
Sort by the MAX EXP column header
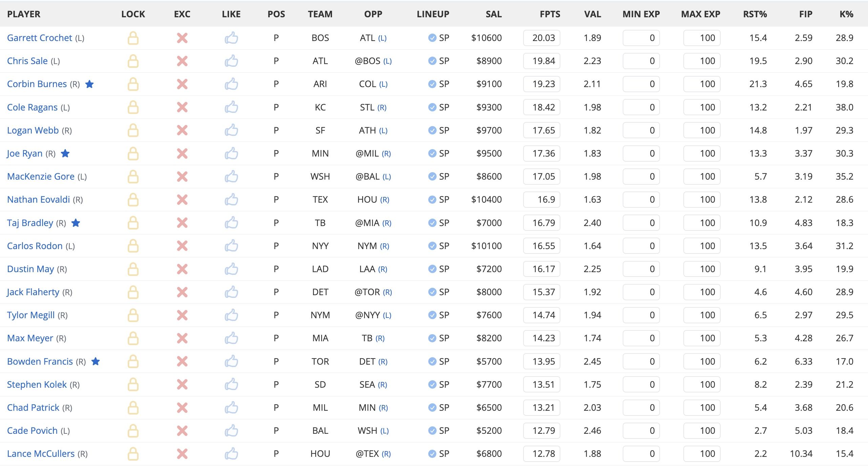[x=701, y=14]
